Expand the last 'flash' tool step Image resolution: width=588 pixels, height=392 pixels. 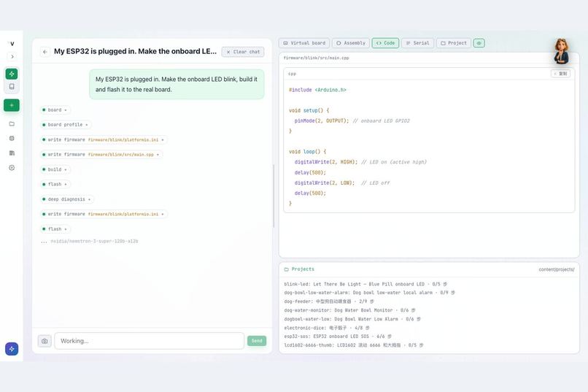[55, 228]
